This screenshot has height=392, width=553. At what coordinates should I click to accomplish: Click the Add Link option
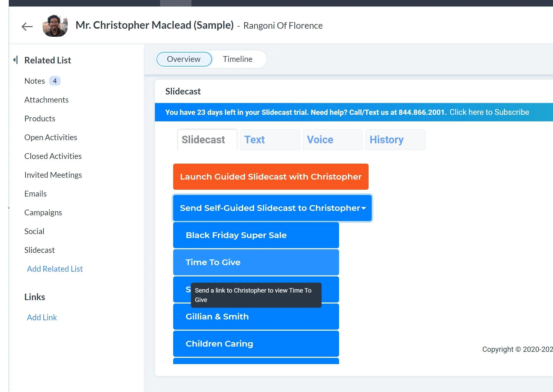click(42, 317)
